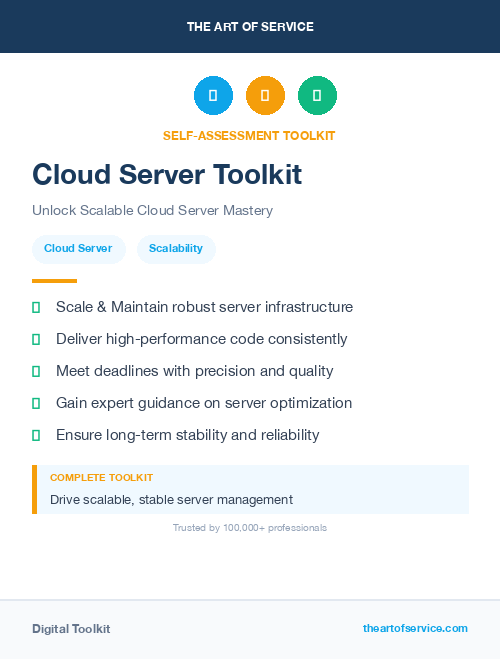Click bullet icon beside 'Deliver high-performance code consistently'
The image size is (500, 659).
click(x=36, y=339)
